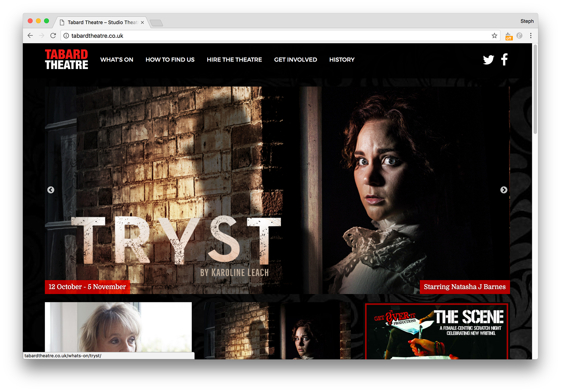
Task: Open Hire The Theatre page
Action: coord(234,60)
